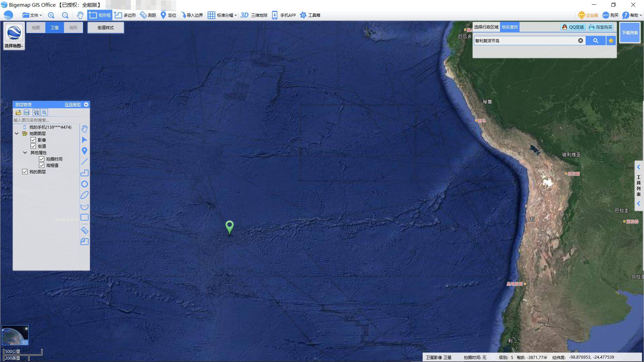Activate the pan hand tool in toolbar
This screenshot has width=644, height=362.
80,15
